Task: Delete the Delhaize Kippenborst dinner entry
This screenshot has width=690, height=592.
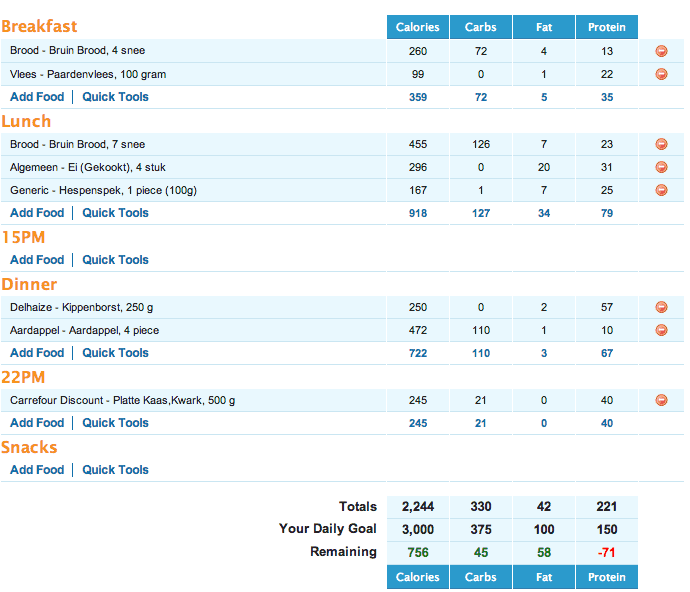Action: tap(661, 307)
